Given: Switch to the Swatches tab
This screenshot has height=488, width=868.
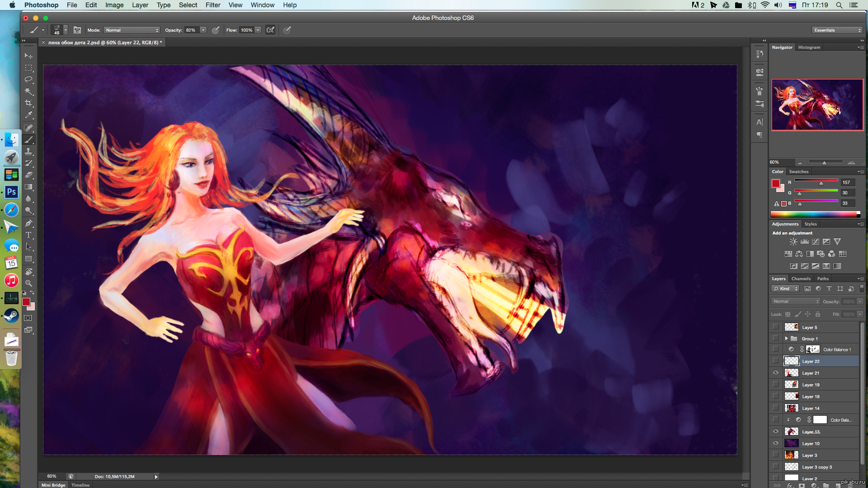Looking at the screenshot, I should click(799, 171).
